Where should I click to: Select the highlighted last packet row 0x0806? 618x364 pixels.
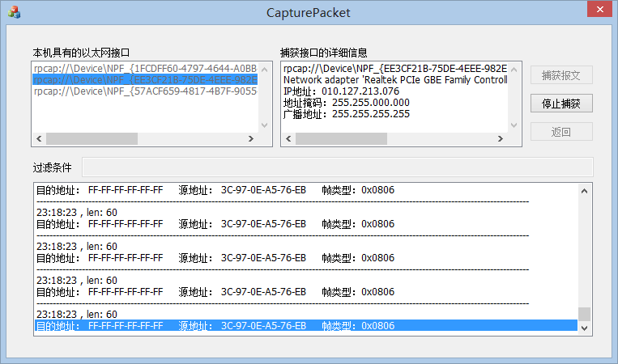(306, 326)
